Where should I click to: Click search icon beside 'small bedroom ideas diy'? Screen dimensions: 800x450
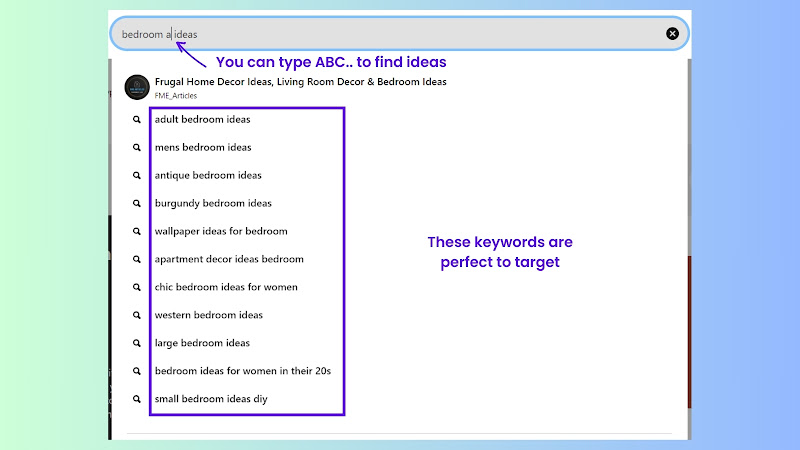137,399
